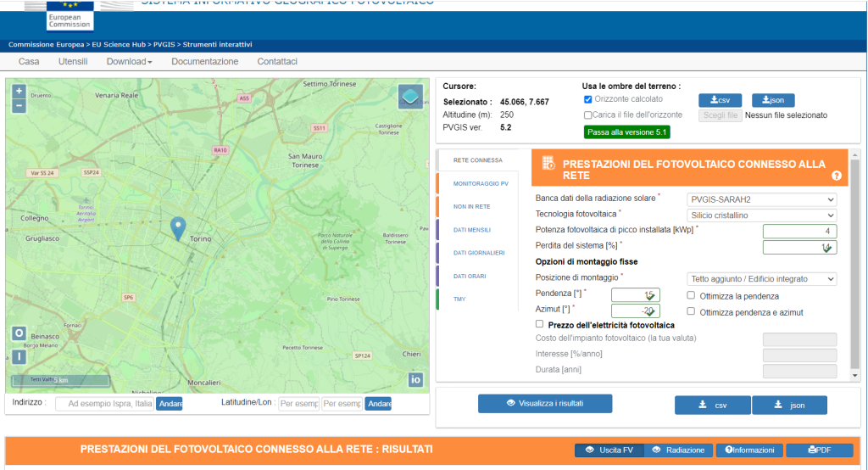The height and width of the screenshot is (470, 868).
Task: Open Posizione di montaggio dropdown
Action: pos(762,279)
